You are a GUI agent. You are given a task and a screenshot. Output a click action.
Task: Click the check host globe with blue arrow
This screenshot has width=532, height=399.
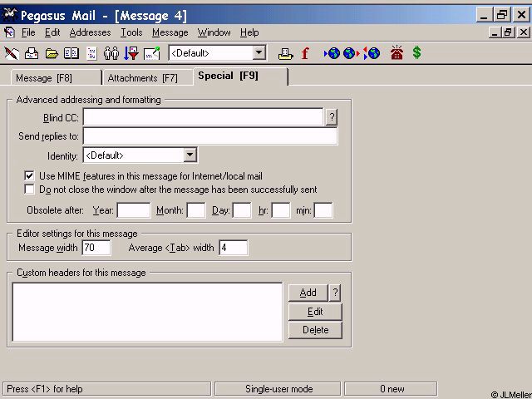tap(332, 53)
